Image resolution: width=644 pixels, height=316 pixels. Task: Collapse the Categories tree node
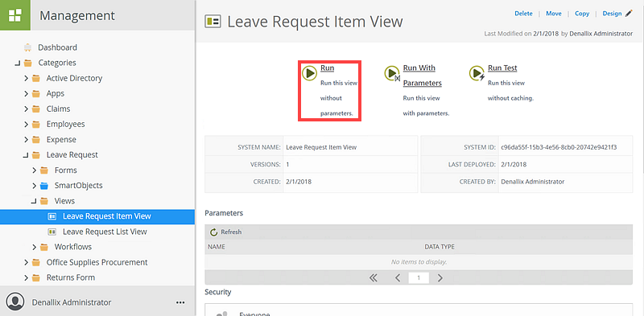tap(17, 63)
